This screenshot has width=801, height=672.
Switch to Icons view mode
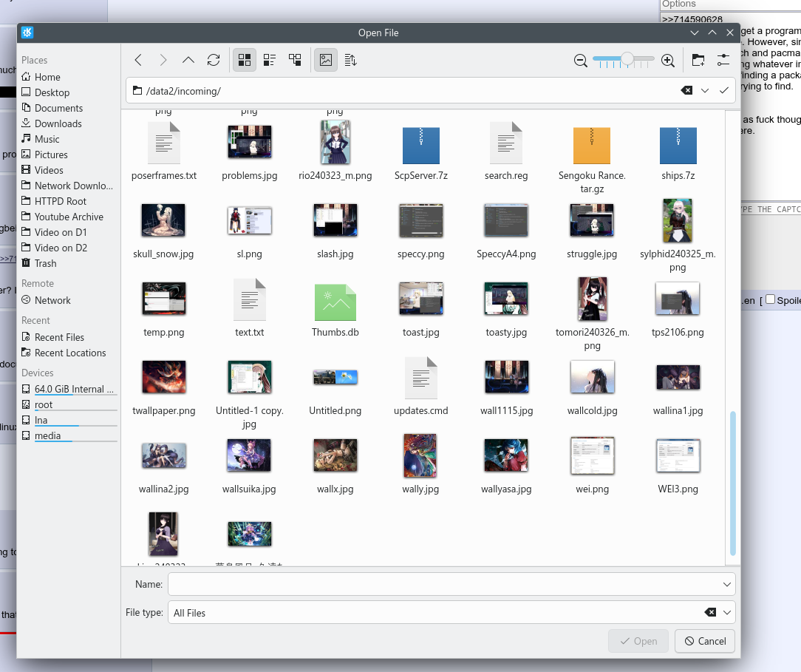(x=245, y=61)
